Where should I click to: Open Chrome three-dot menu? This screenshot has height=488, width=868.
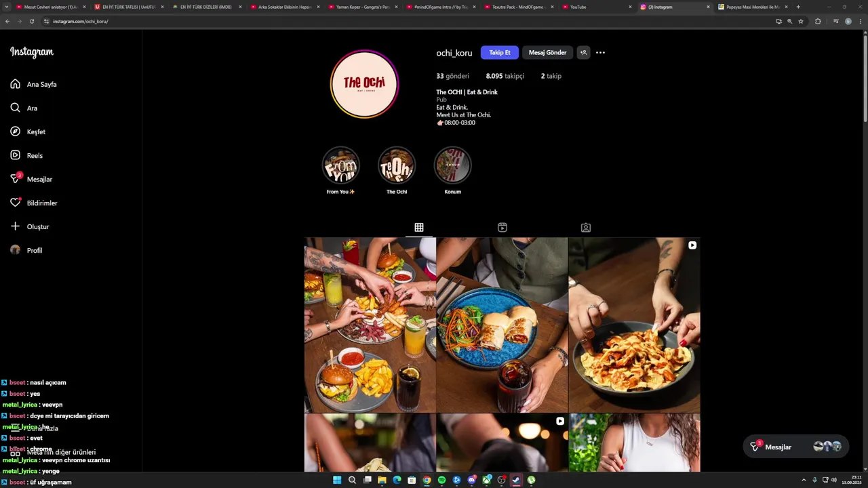[861, 21]
